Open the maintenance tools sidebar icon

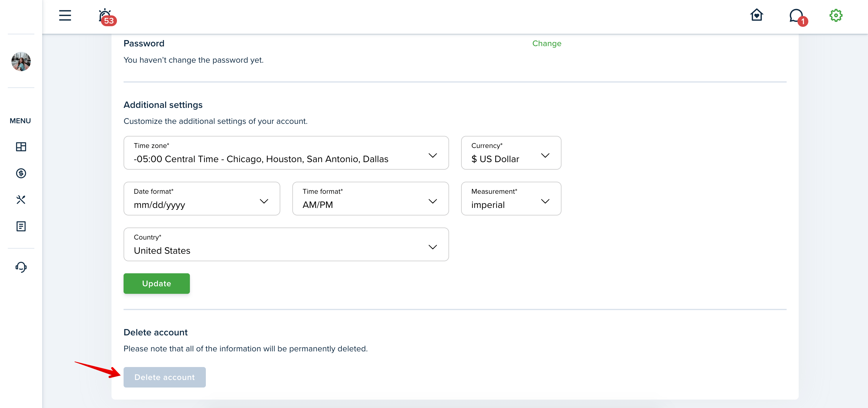click(x=21, y=200)
